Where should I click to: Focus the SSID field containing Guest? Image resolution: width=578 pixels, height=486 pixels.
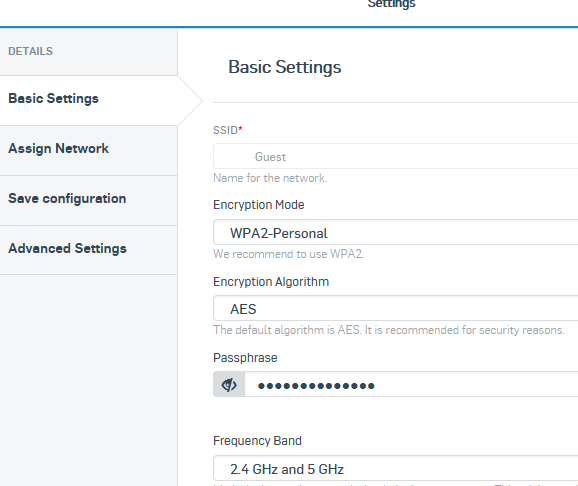[396, 156]
